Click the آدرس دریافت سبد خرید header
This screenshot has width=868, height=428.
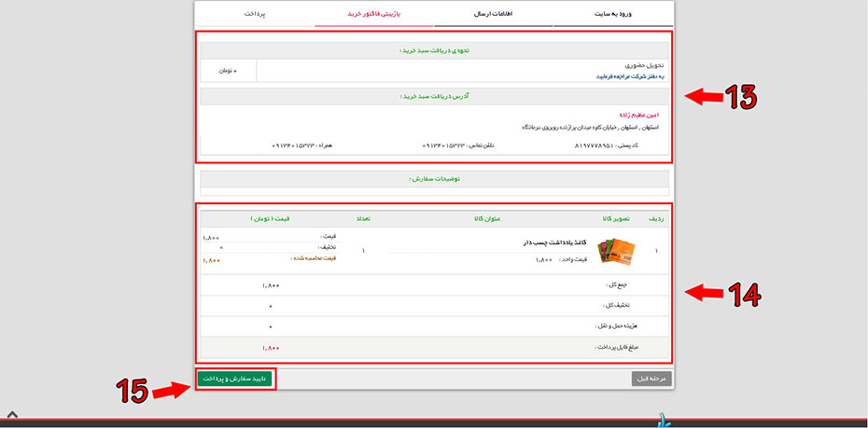pos(434,96)
